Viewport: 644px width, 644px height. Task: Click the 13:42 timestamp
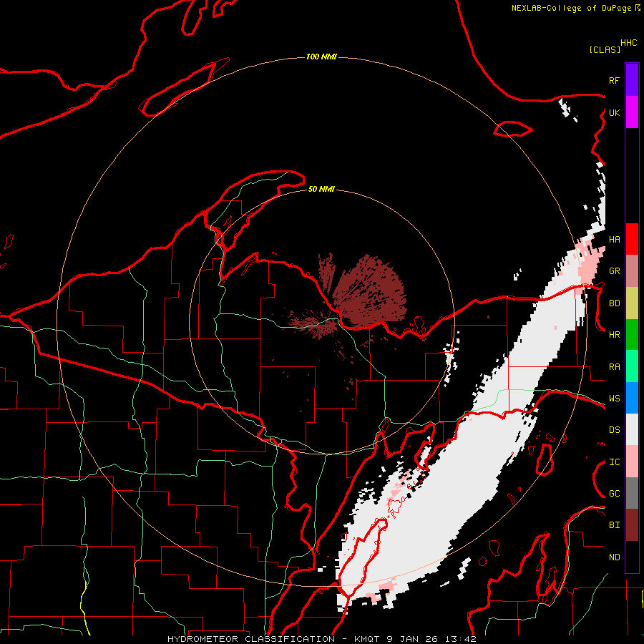460,639
